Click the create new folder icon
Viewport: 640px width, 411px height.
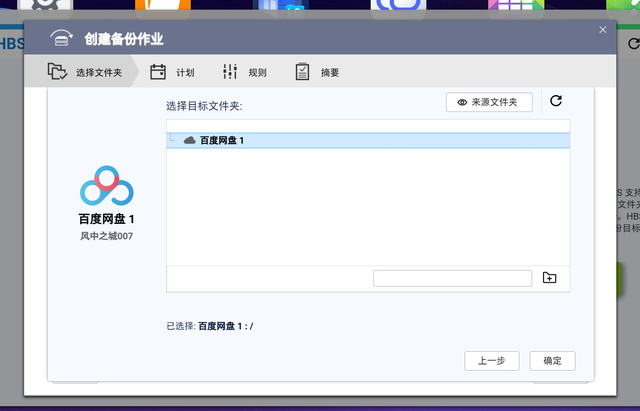coord(549,278)
